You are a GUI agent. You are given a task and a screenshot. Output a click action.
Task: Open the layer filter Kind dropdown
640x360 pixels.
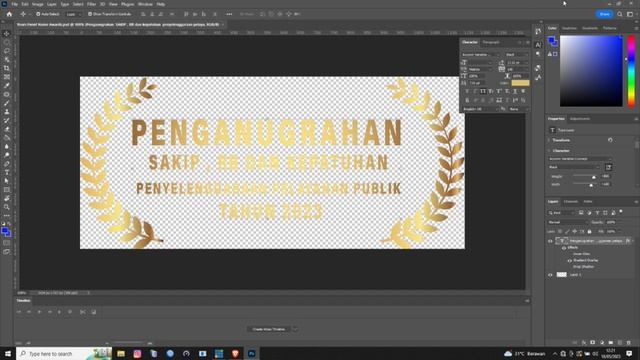[x=561, y=213]
